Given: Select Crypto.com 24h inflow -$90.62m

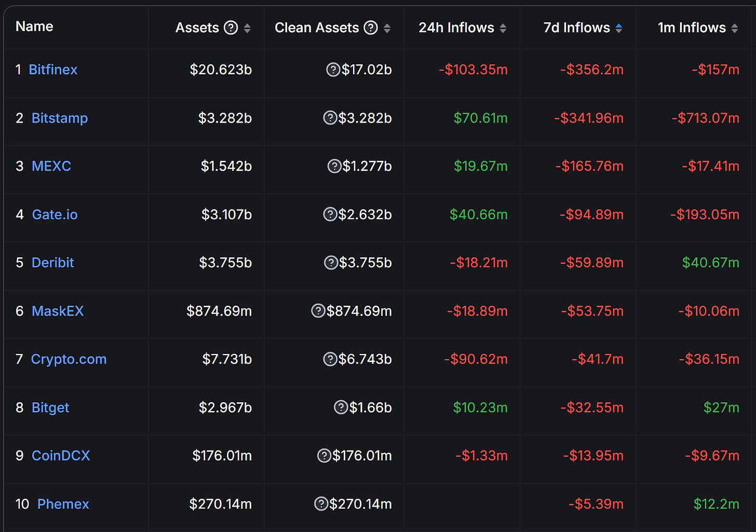Looking at the screenshot, I should click(476, 359).
